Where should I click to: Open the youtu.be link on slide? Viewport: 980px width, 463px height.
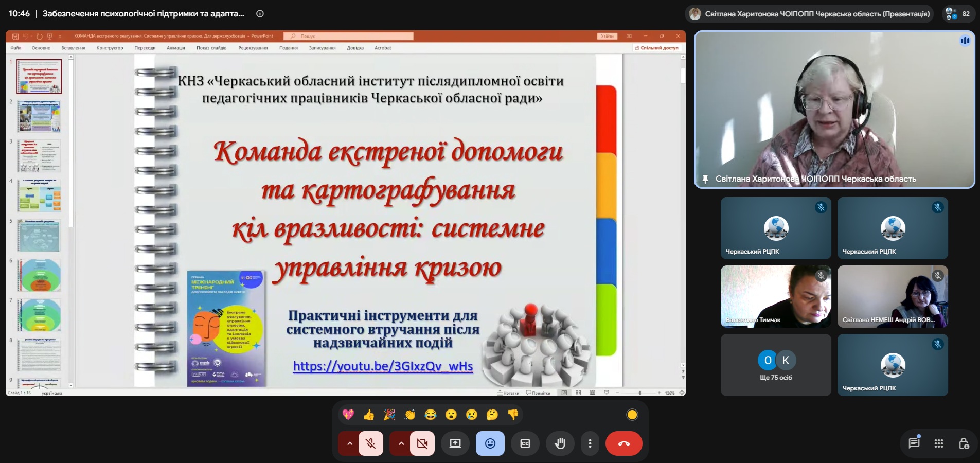point(383,366)
